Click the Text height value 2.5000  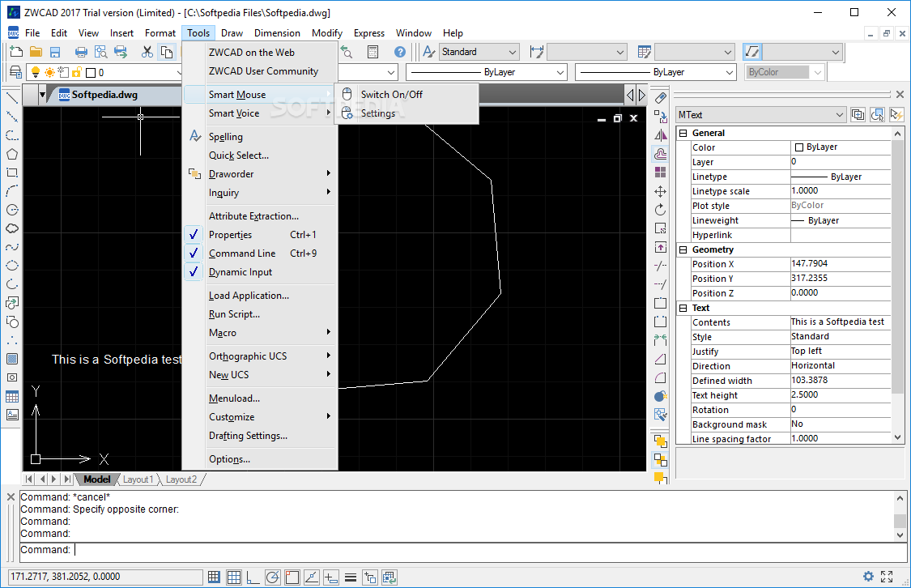pyautogui.click(x=840, y=394)
